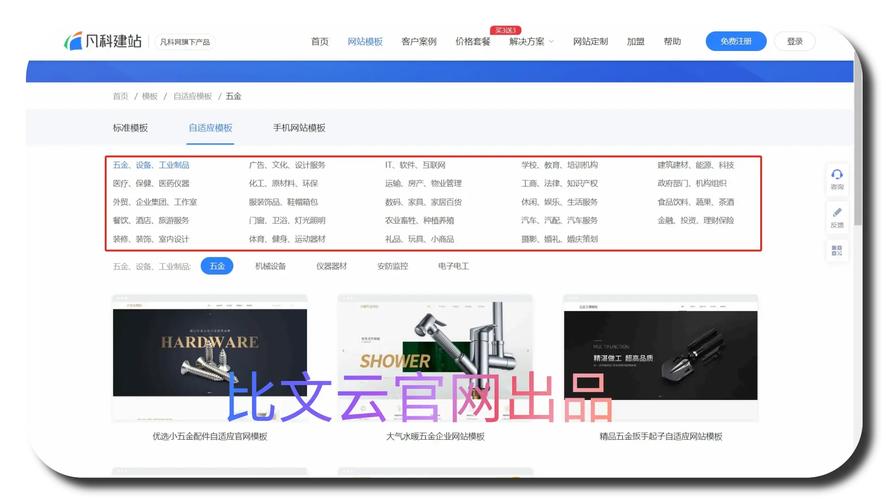
Task: Go to 首页 in the breadcrumb
Action: (x=120, y=96)
